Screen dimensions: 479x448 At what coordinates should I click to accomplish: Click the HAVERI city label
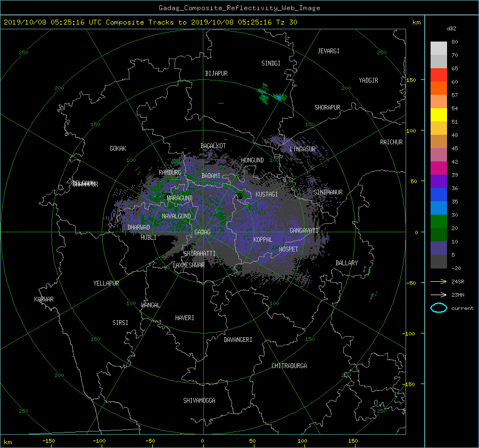(185, 318)
